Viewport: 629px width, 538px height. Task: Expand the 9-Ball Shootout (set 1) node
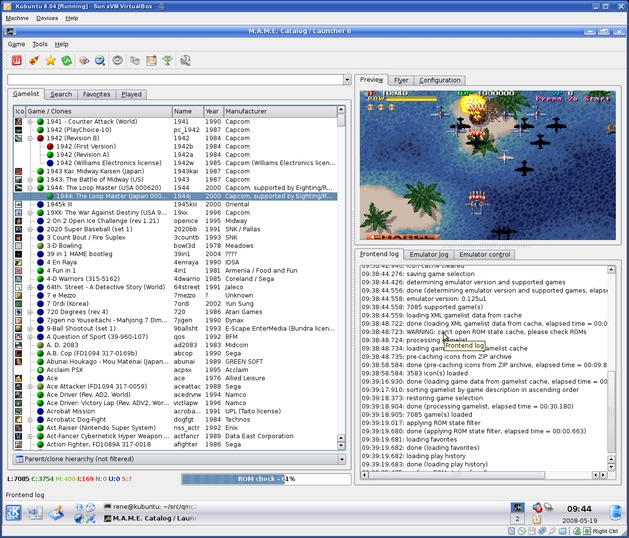pos(30,328)
